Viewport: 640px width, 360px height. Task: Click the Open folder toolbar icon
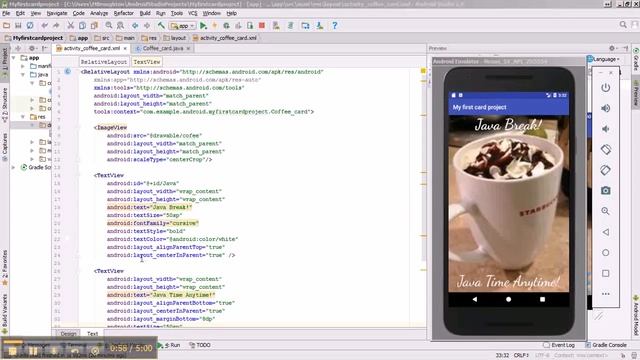click(7, 25)
